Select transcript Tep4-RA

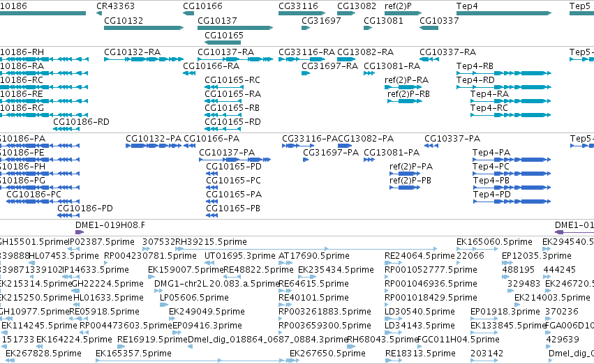(x=489, y=94)
